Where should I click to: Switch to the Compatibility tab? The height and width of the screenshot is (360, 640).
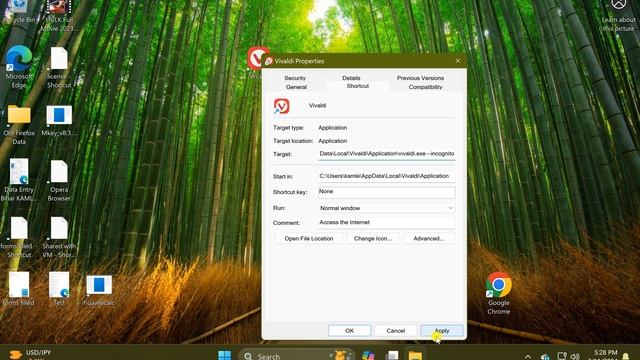425,87
